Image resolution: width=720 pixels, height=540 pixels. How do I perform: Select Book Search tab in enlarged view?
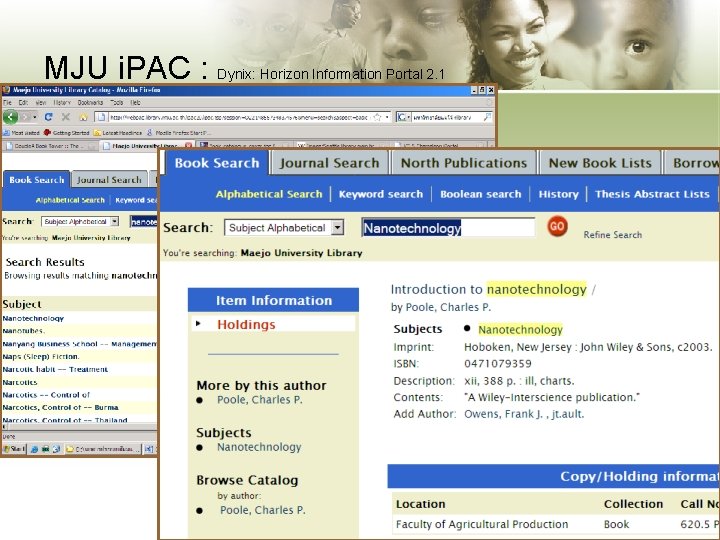(x=217, y=163)
